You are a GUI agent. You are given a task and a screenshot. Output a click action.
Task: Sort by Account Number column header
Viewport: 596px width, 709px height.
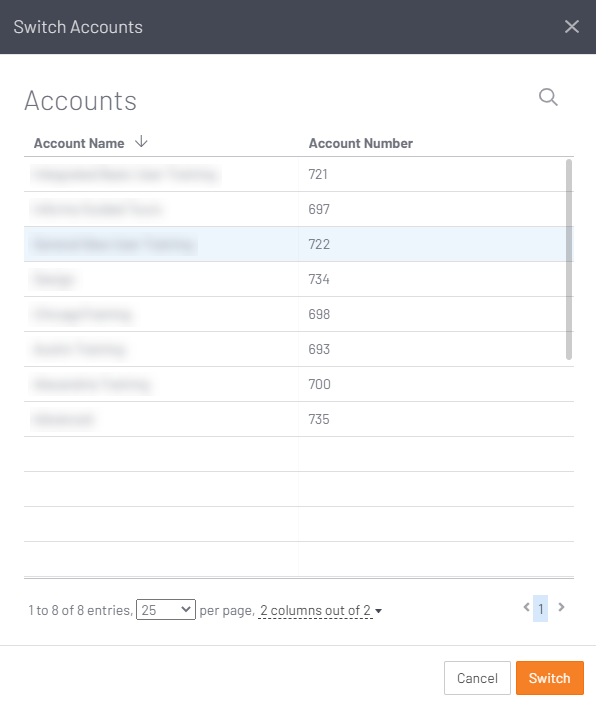click(360, 143)
